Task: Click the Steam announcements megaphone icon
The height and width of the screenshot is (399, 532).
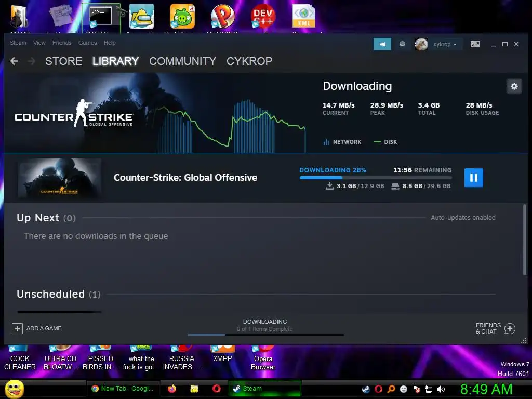Action: [382, 44]
